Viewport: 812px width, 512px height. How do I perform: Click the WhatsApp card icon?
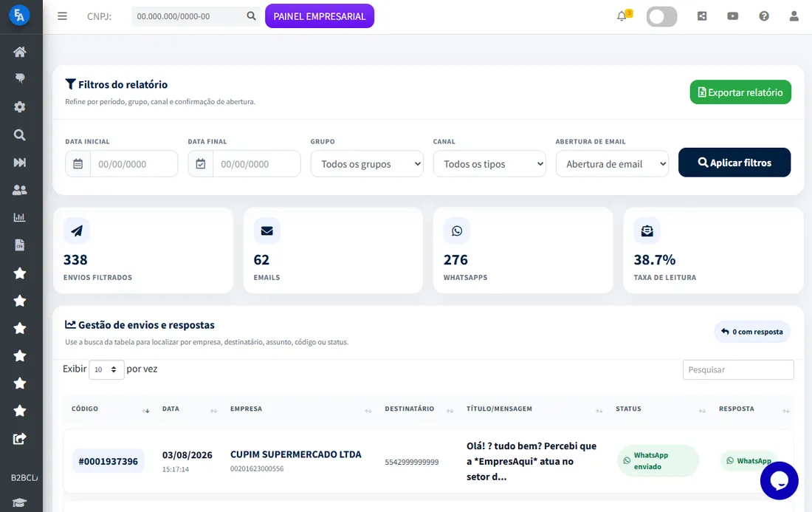coord(457,231)
